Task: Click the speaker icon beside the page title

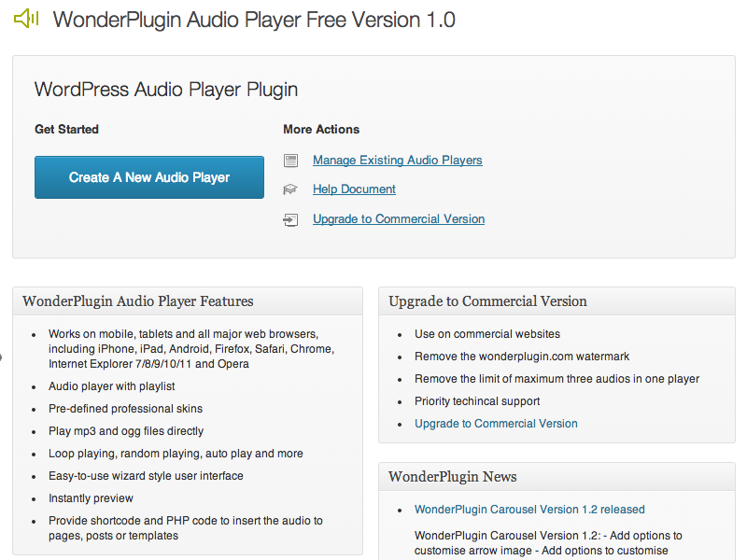Action: tap(26, 18)
